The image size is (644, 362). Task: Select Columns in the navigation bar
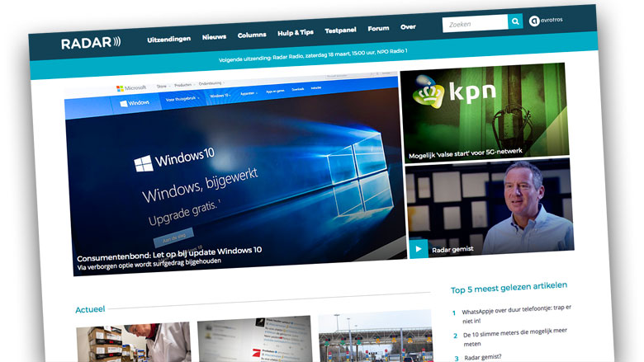(252, 35)
